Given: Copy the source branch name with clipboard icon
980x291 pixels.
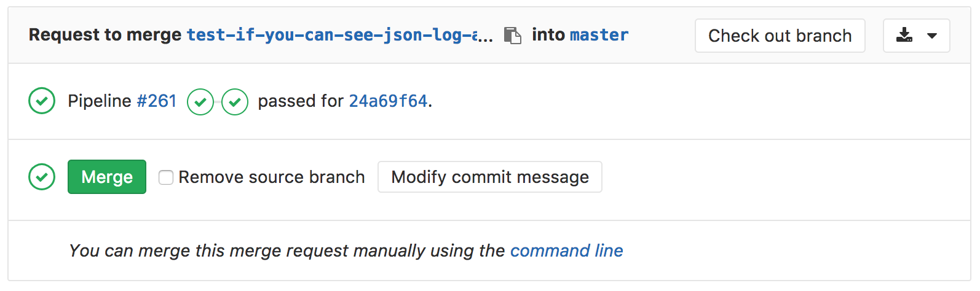Looking at the screenshot, I should point(512,36).
